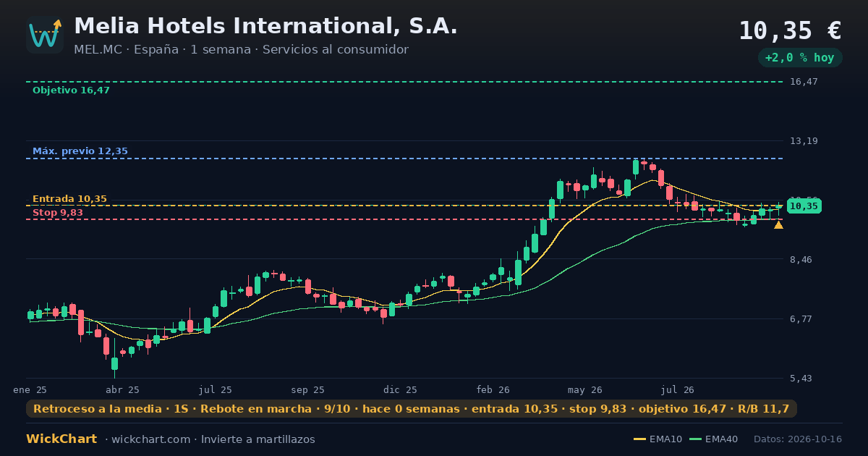Click the Entrada 10,35 label
The width and height of the screenshot is (868, 456).
pos(69,199)
